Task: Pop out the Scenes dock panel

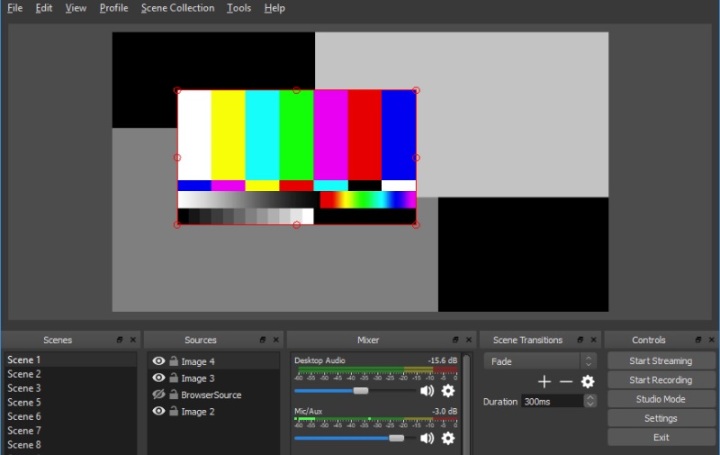Action: tap(120, 340)
